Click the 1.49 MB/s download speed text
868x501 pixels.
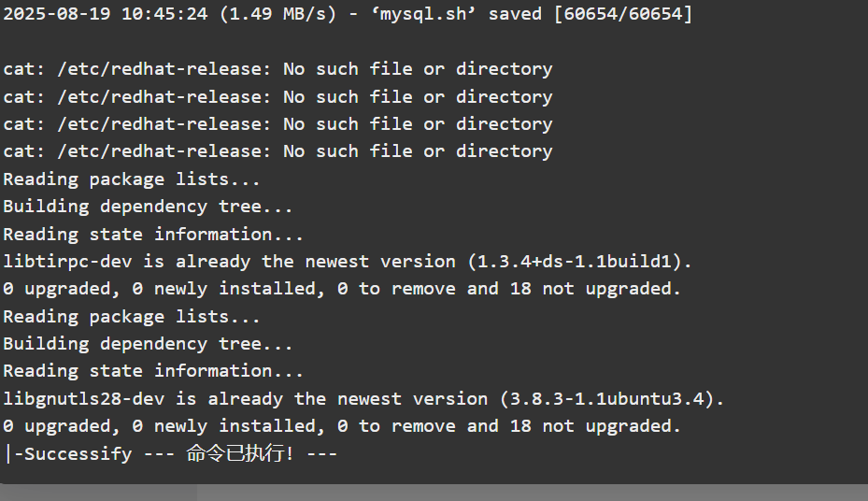pos(277,14)
